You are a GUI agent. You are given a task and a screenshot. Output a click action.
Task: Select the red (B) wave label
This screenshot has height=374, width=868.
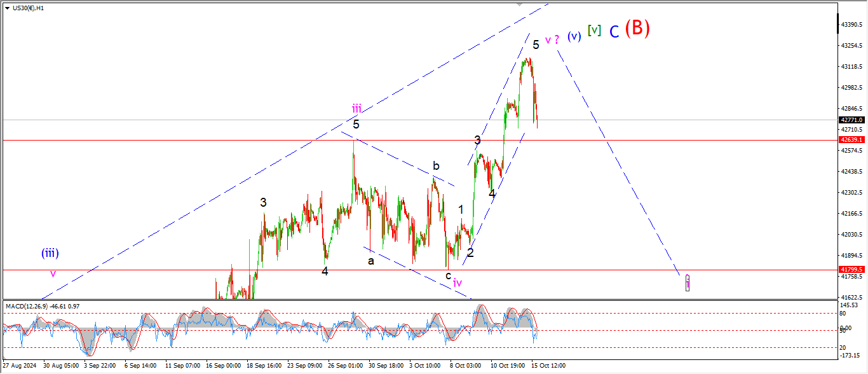pos(637,29)
